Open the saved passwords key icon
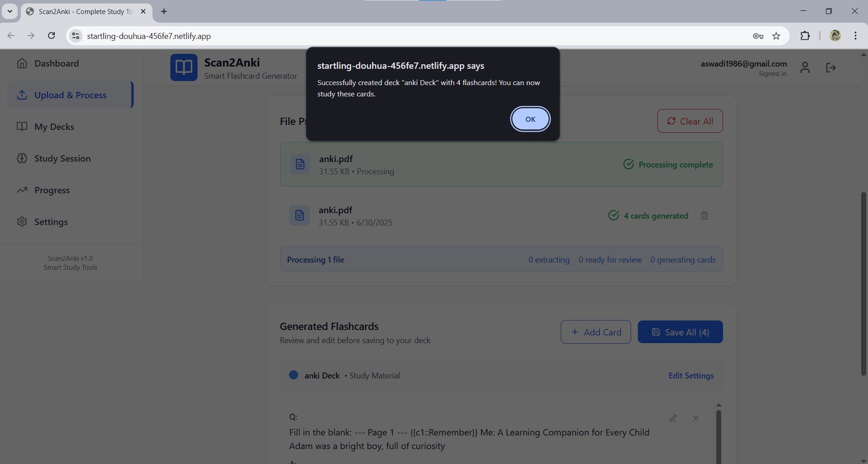 click(x=758, y=36)
